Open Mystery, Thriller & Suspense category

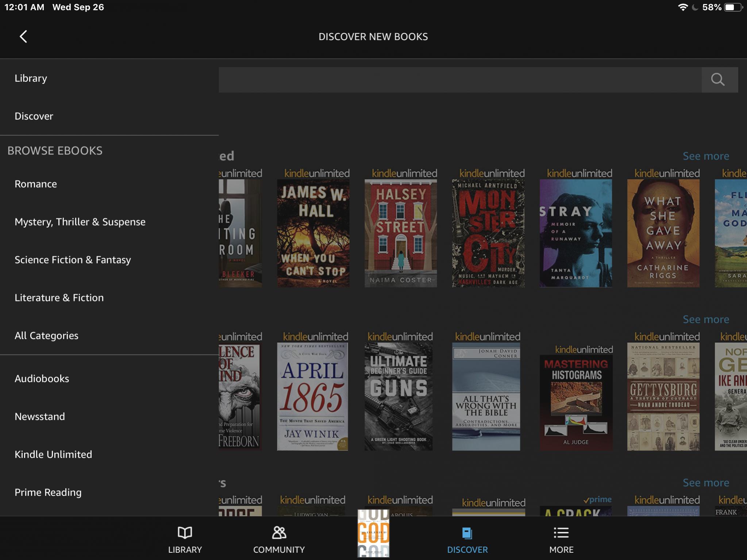[80, 222]
